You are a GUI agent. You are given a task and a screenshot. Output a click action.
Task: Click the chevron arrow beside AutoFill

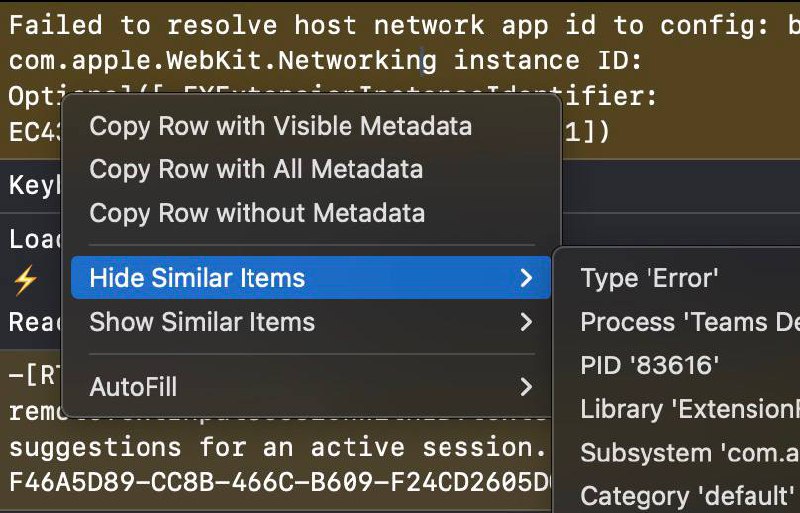tap(526, 386)
